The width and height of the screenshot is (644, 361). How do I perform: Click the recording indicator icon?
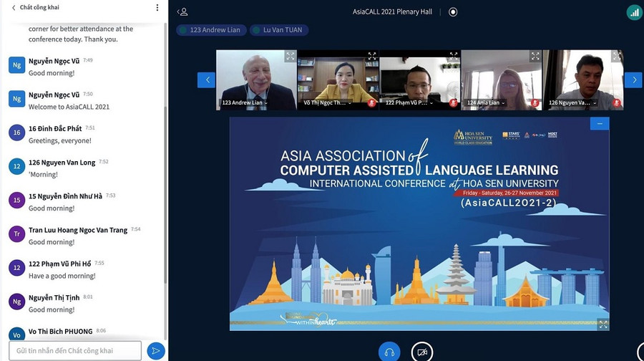click(453, 12)
